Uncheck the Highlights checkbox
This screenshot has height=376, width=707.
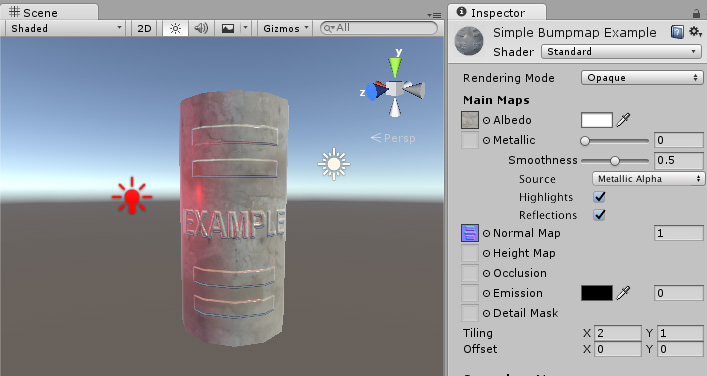599,197
